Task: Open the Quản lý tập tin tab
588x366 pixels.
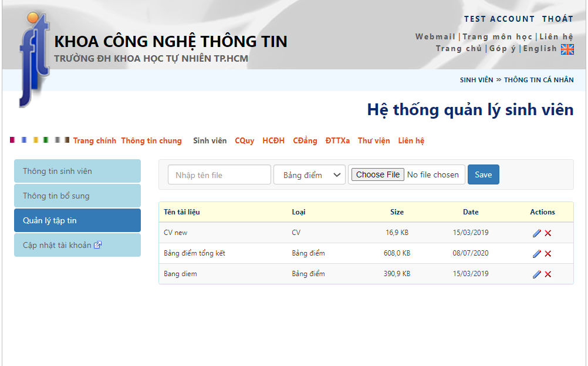Action: tap(77, 221)
